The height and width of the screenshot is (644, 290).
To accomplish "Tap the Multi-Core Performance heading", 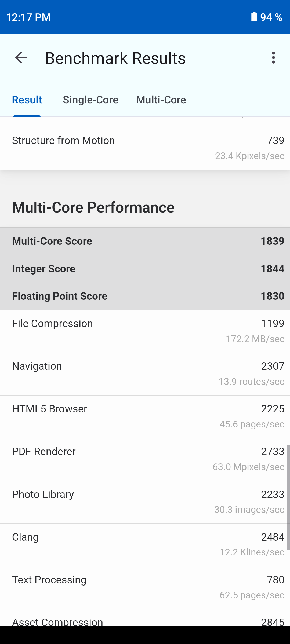I will pyautogui.click(x=93, y=207).
